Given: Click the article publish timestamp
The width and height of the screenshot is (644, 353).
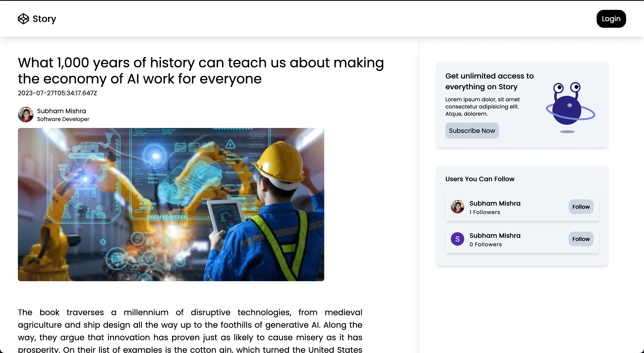Looking at the screenshot, I should (x=57, y=93).
